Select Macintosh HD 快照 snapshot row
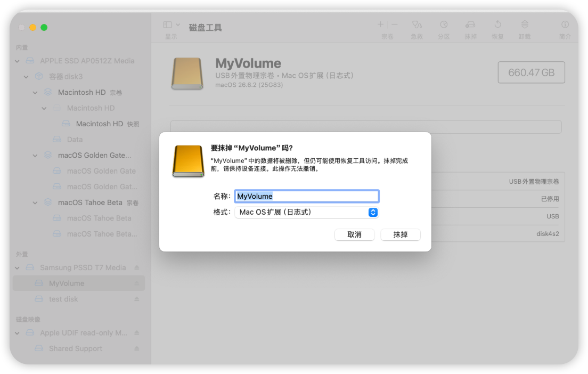Viewport: 588px width, 374px height. click(x=79, y=124)
